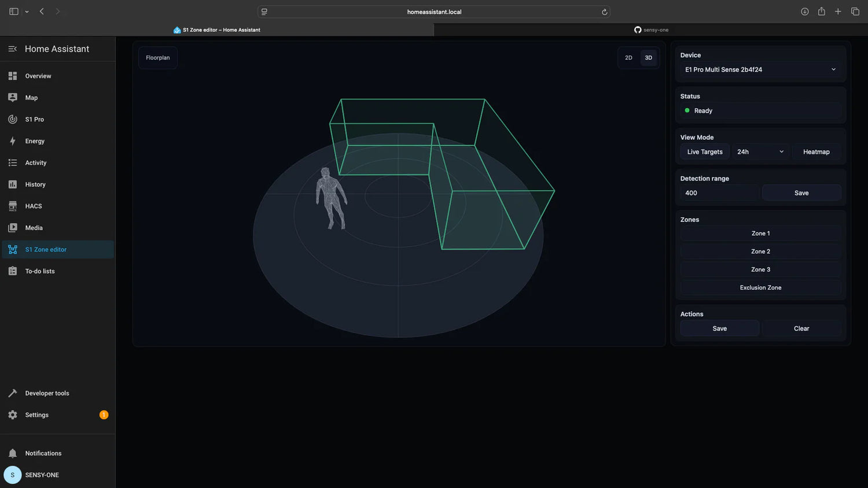Screen dimensions: 868x488
Task: Open Developer tools hammer icon
Action: tap(13, 393)
